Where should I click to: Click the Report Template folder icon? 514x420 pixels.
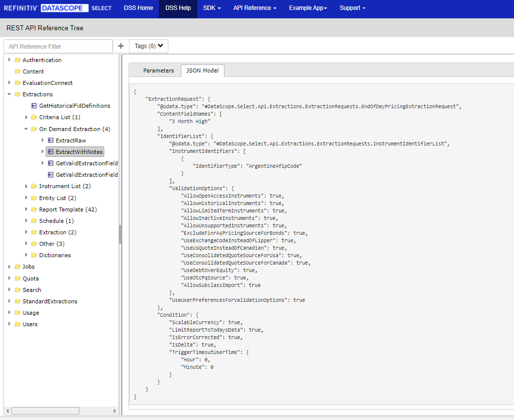point(34,210)
